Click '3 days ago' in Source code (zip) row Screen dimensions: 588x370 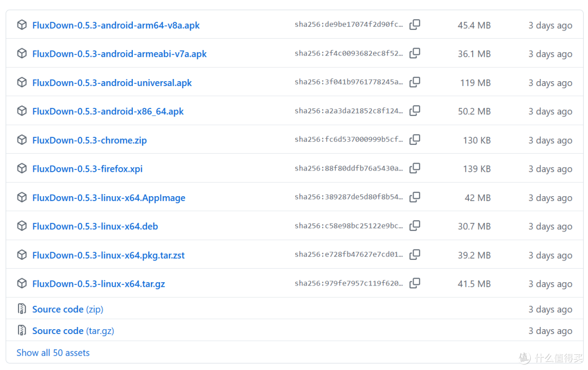pos(550,309)
